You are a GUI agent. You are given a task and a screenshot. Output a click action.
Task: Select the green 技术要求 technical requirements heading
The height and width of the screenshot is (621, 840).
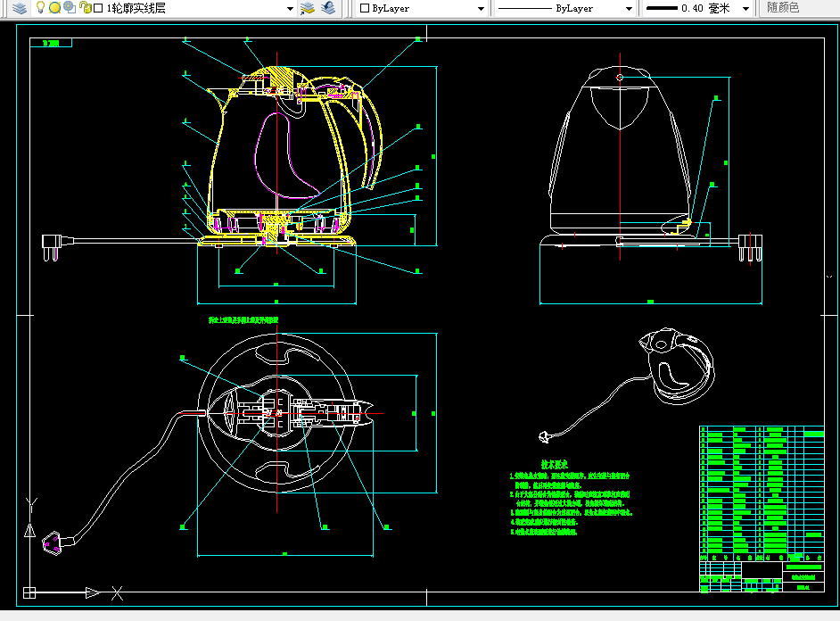coord(554,464)
